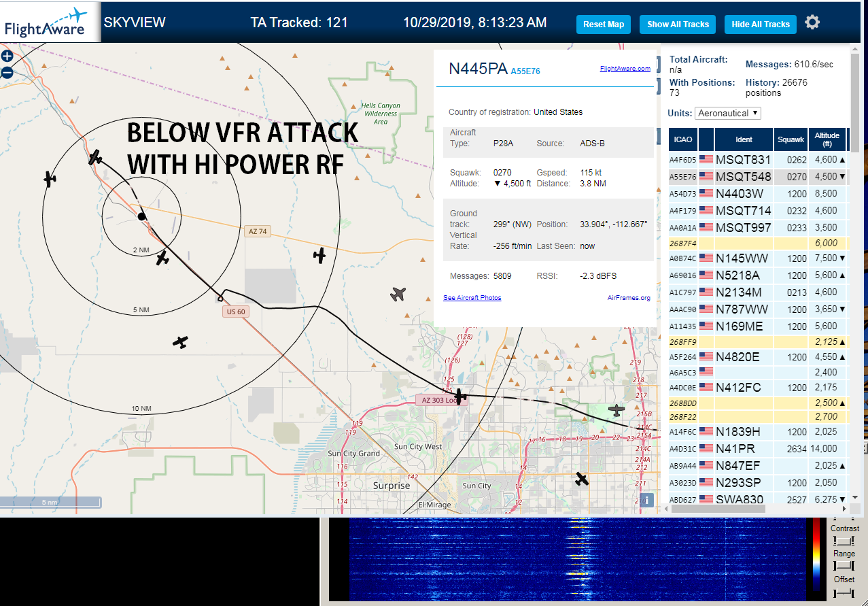This screenshot has height=606, width=868.
Task: Adjust the Offset slider in the waterfall window
Action: coord(844,593)
